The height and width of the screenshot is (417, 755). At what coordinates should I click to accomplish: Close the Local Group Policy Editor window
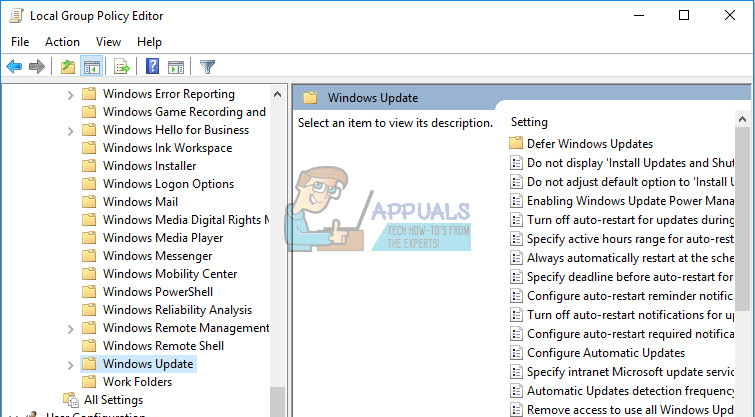[x=729, y=15]
